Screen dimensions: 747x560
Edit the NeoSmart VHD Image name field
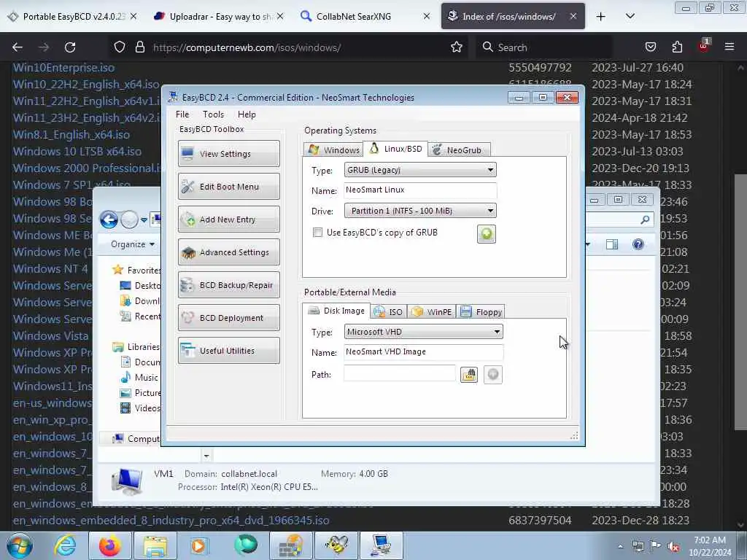(x=424, y=352)
